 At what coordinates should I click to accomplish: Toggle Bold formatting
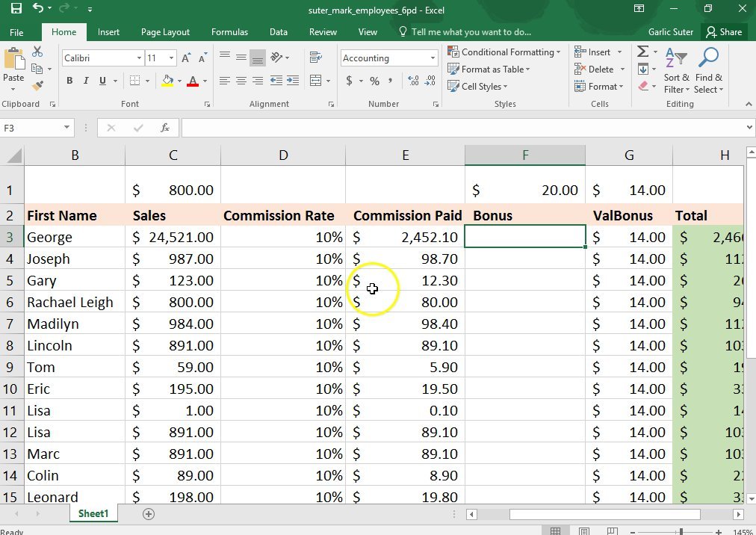[x=69, y=81]
